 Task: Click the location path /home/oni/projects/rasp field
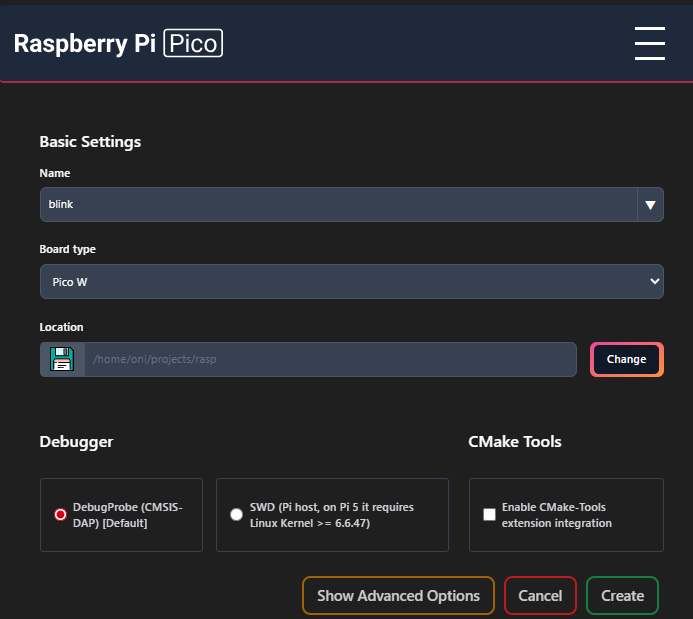[x=331, y=359]
